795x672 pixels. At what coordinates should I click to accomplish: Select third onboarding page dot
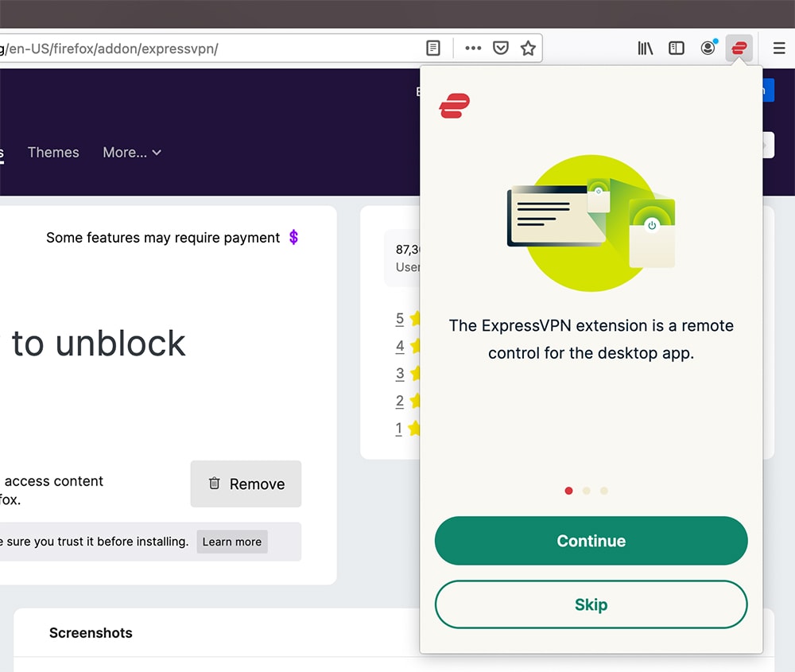(604, 491)
